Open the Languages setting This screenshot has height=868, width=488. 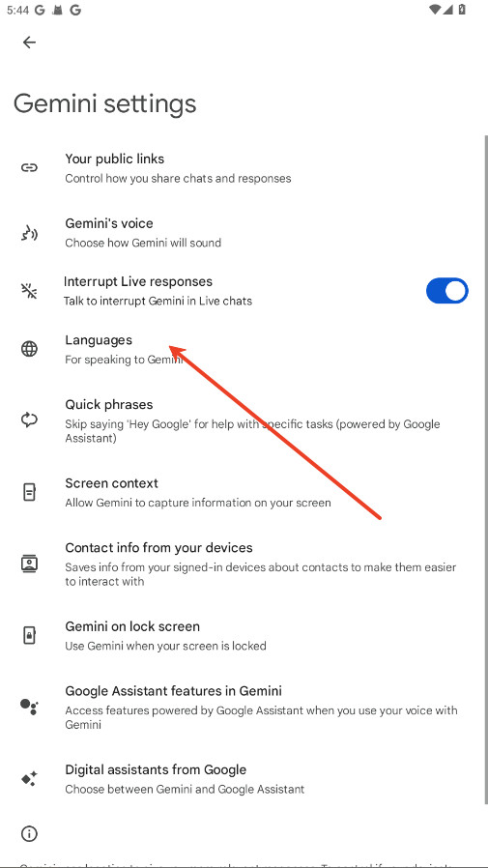click(244, 349)
